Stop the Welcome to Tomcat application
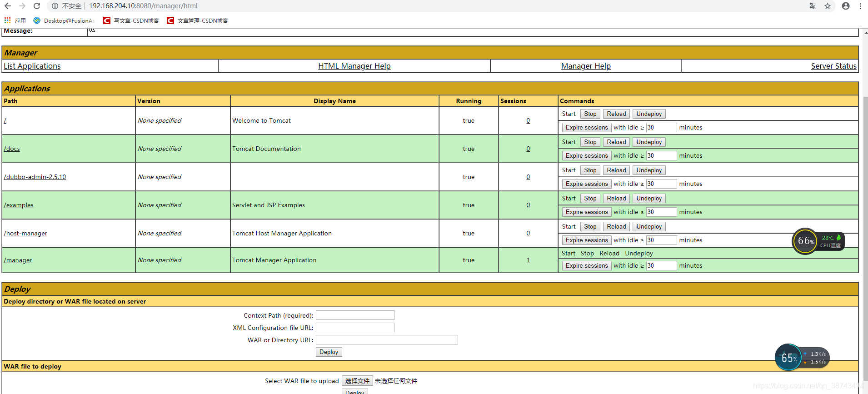 point(590,114)
